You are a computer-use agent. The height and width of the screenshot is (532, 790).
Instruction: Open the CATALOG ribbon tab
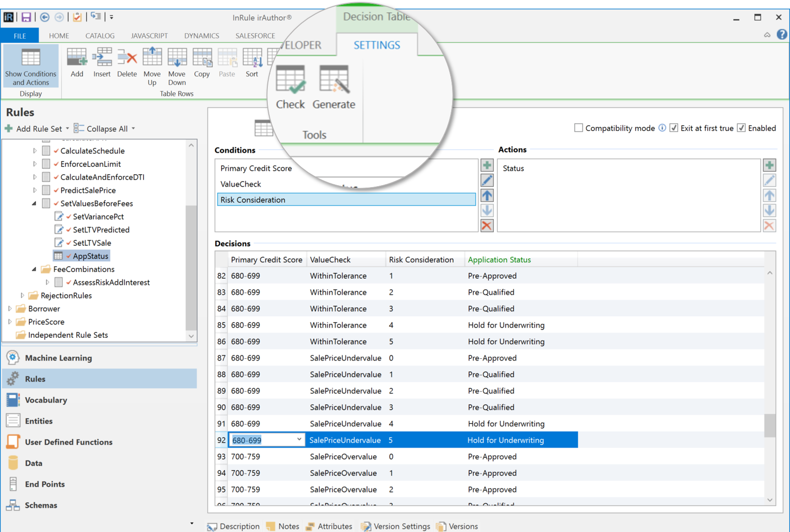coord(100,35)
